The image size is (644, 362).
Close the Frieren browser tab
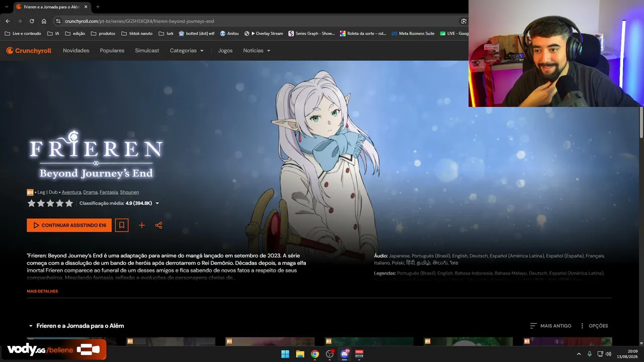[x=85, y=7]
